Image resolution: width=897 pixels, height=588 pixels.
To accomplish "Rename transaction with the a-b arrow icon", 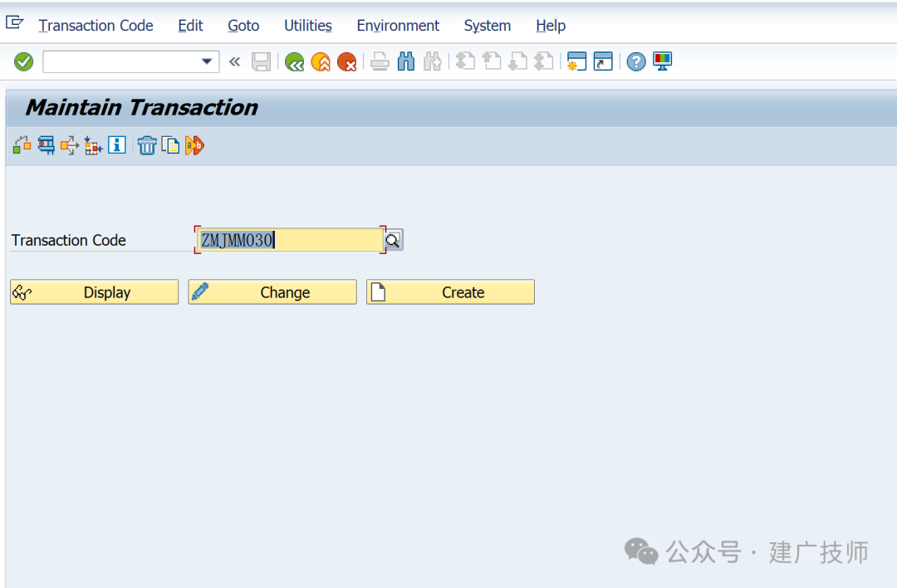I will [194, 145].
